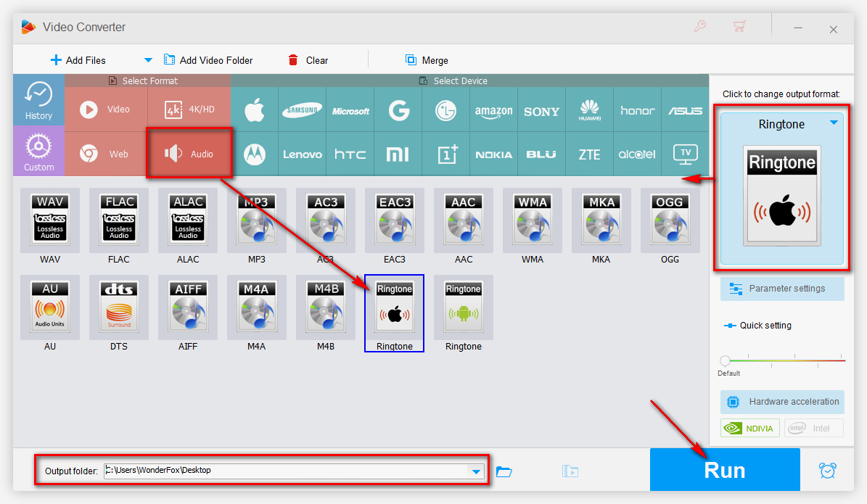Select DTS surround format
Viewport: 867px width, 504px height.
(x=119, y=307)
